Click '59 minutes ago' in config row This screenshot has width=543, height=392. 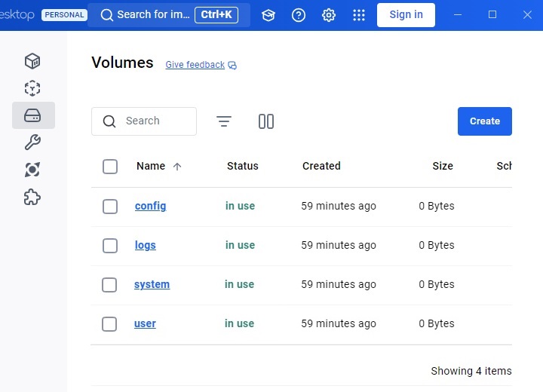point(339,206)
